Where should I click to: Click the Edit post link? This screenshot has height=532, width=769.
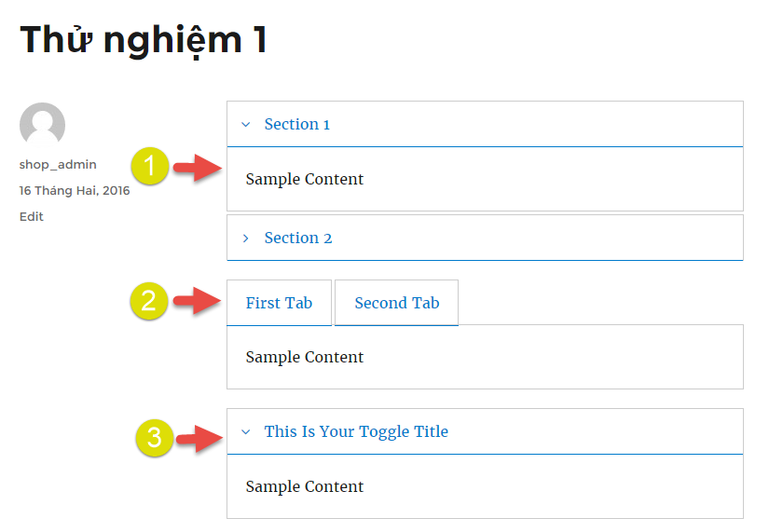pos(32,216)
